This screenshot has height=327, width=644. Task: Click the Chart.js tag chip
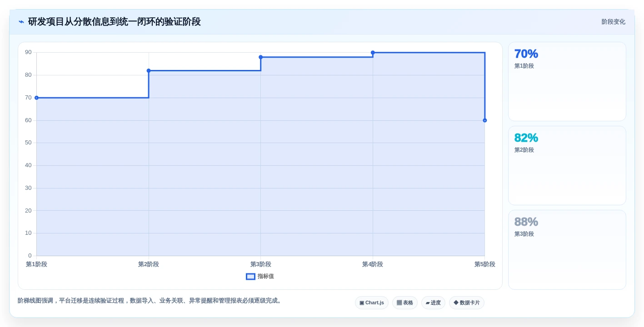coord(372,302)
